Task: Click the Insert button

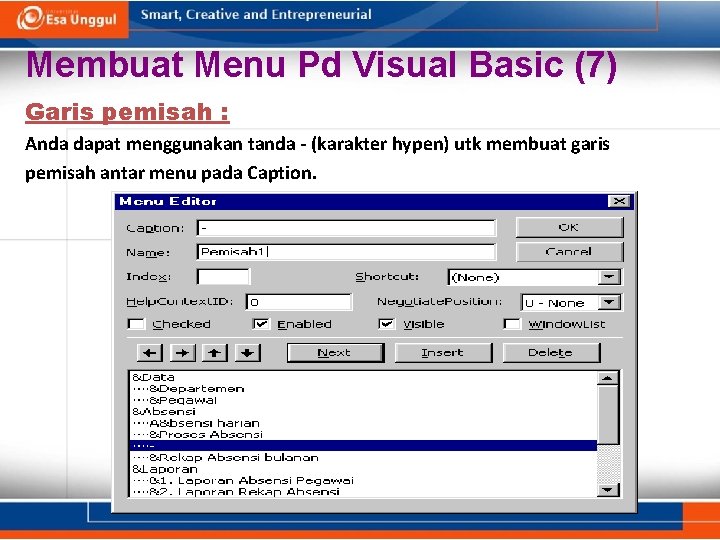Action: [443, 353]
